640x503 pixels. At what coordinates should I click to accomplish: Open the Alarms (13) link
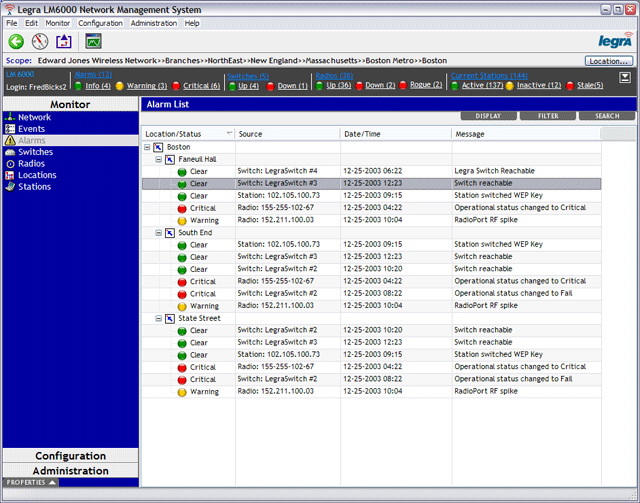[93, 74]
